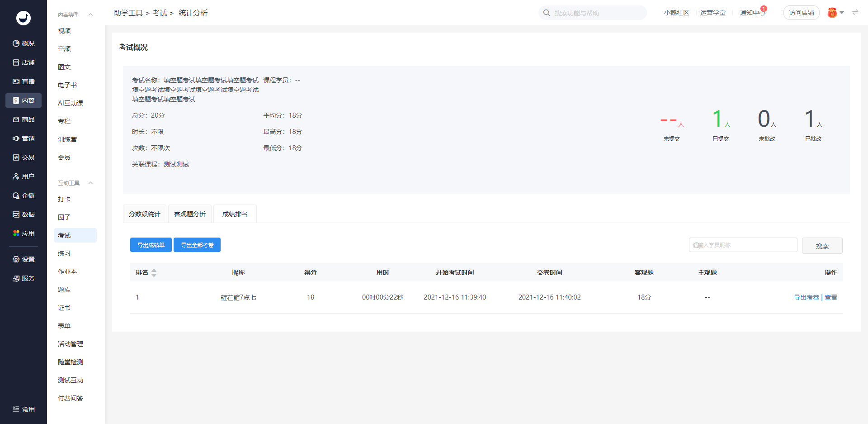Image resolution: width=868 pixels, height=424 pixels.
Task: Click the 导出全部考卷 button
Action: (x=197, y=245)
